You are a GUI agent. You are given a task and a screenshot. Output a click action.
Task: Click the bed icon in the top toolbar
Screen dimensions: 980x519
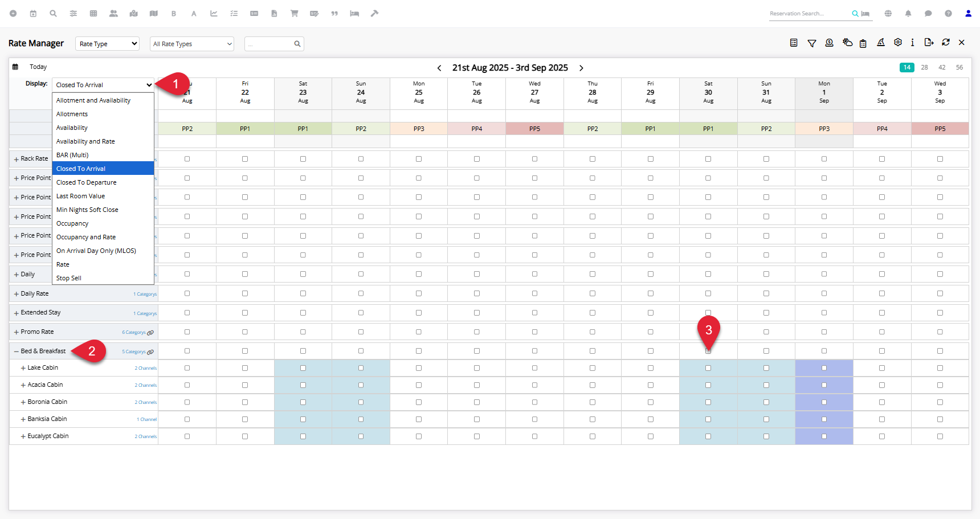[354, 14]
